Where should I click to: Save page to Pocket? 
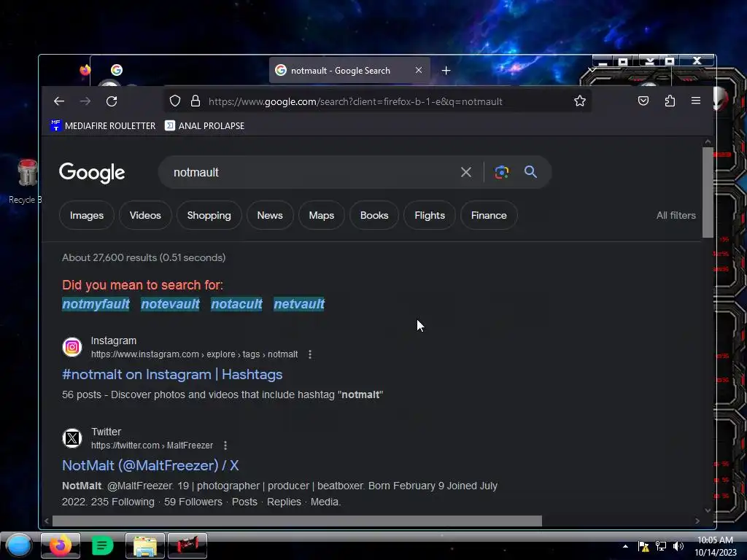pos(643,101)
